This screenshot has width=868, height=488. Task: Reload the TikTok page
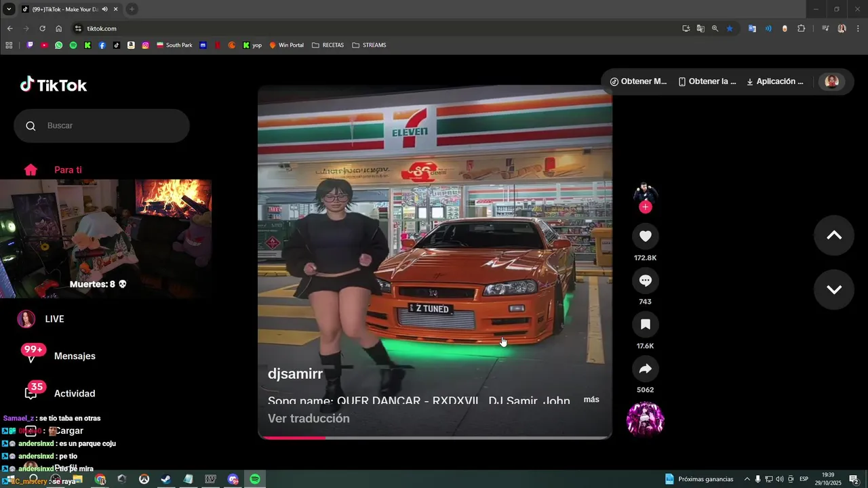42,28
